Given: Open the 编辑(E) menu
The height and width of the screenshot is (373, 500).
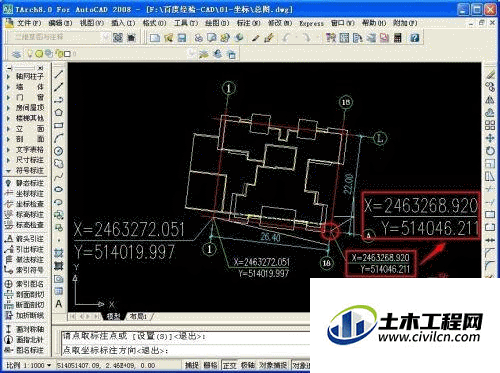Looking at the screenshot, I should [60, 23].
